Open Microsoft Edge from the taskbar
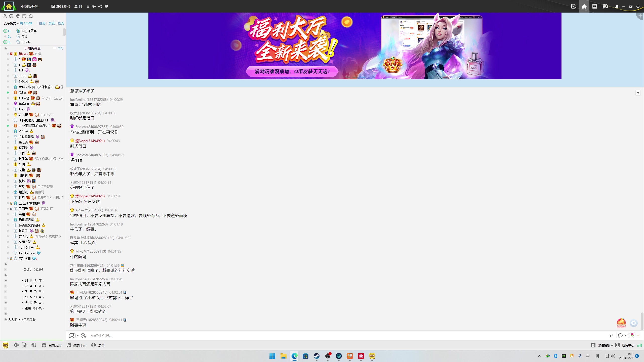The height and width of the screenshot is (362, 644). 294,356
